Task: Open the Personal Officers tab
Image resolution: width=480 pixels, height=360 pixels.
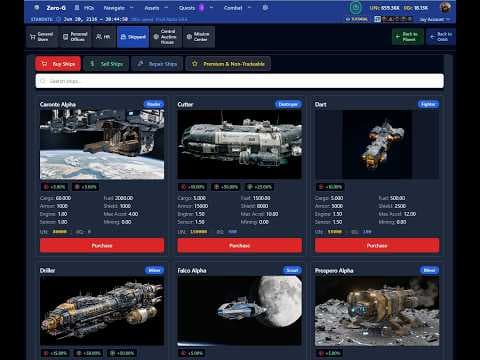Action: [75, 37]
